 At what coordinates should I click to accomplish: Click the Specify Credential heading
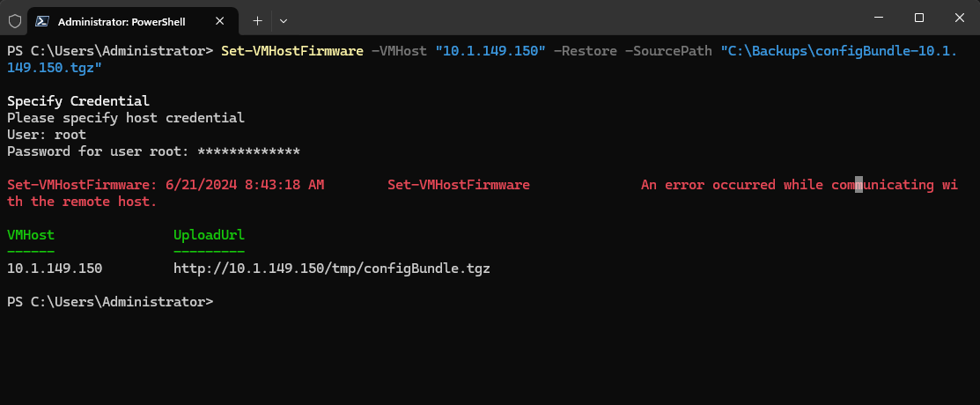click(x=77, y=101)
